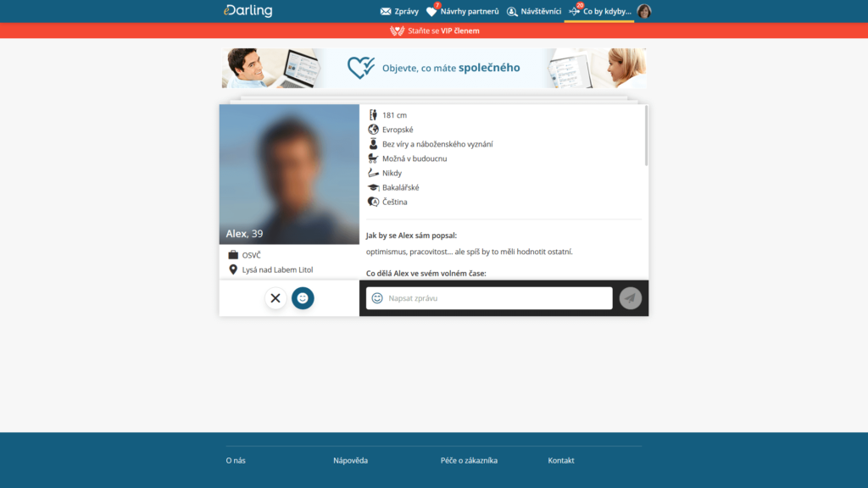Click the language icon beside Čeština
The width and height of the screenshot is (868, 488).
pos(373,202)
